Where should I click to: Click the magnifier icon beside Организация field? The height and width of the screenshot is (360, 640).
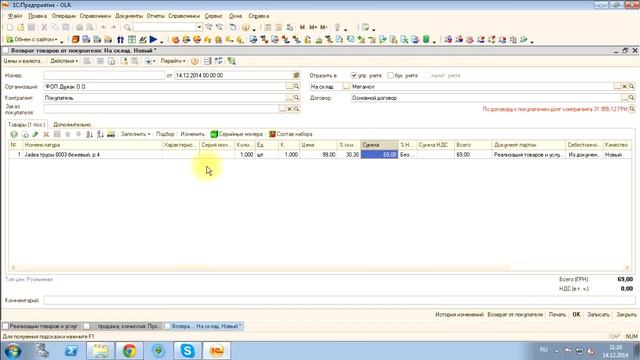tap(297, 87)
